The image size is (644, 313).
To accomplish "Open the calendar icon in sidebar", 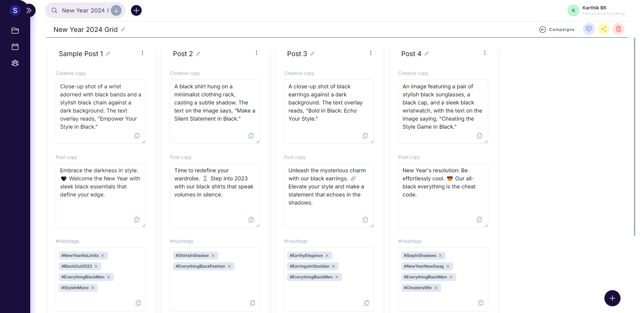I will [15, 47].
